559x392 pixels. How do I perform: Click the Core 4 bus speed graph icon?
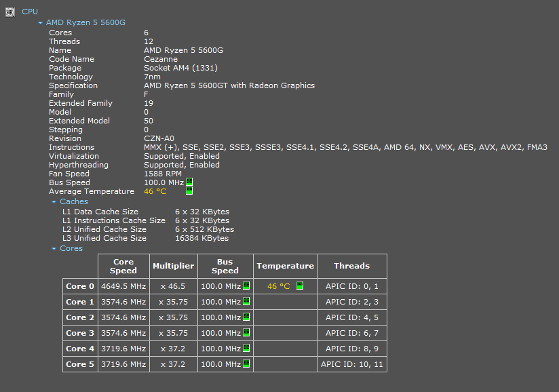(246, 349)
